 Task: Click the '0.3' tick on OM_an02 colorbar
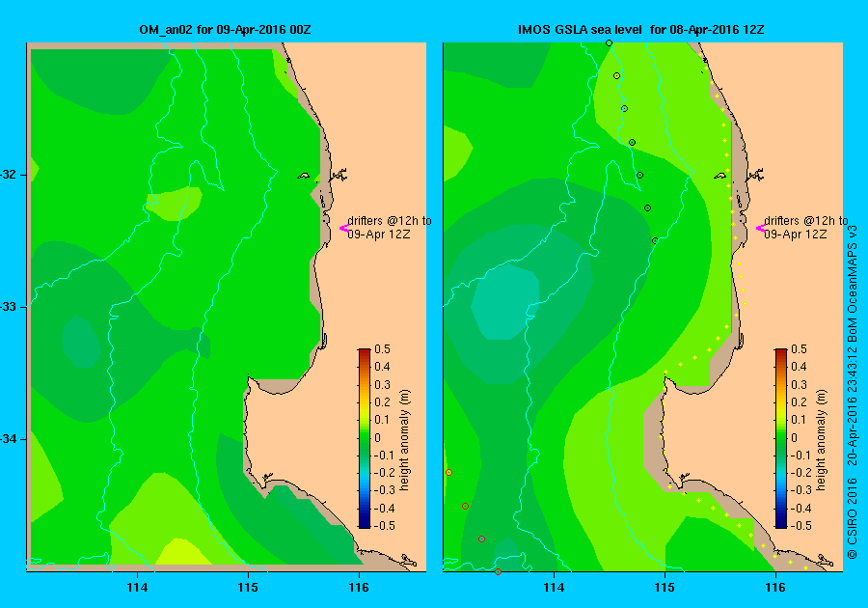pyautogui.click(x=383, y=385)
